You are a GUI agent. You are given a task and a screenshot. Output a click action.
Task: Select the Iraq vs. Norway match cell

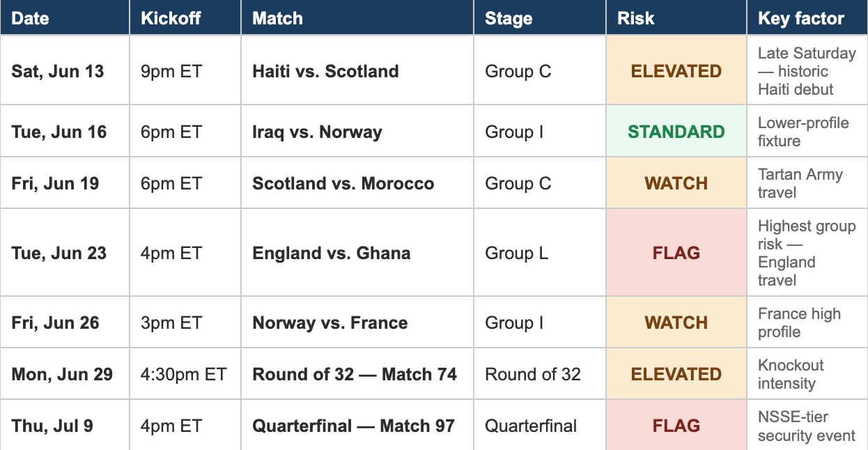tap(357, 132)
